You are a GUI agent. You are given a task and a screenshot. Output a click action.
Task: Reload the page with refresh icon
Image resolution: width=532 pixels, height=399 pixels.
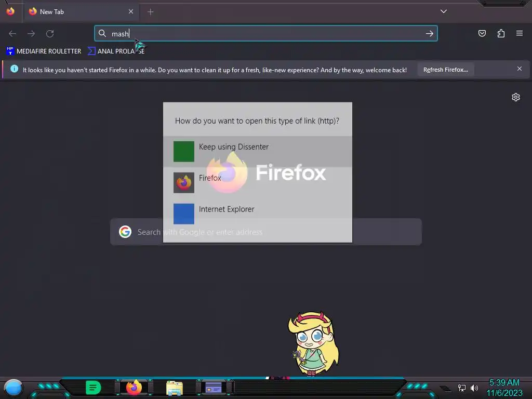pyautogui.click(x=50, y=34)
